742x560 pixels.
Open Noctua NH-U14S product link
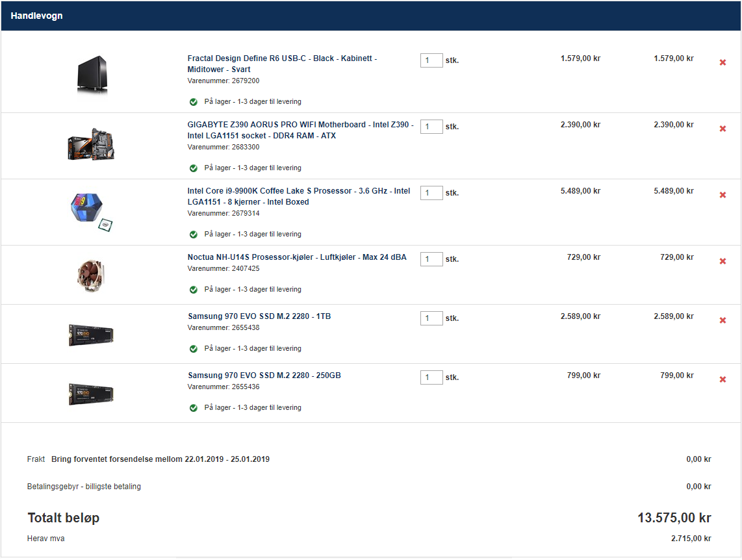[297, 257]
